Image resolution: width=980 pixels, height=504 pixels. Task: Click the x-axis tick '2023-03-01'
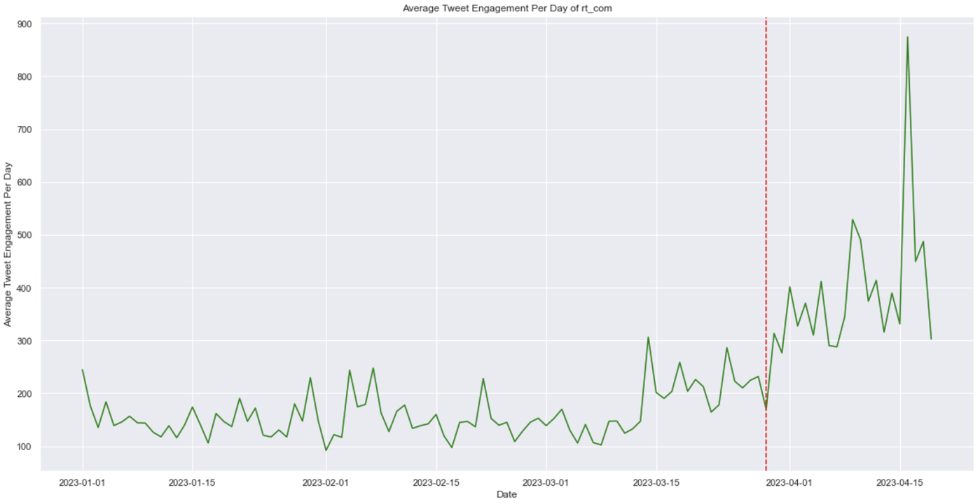pyautogui.click(x=546, y=482)
